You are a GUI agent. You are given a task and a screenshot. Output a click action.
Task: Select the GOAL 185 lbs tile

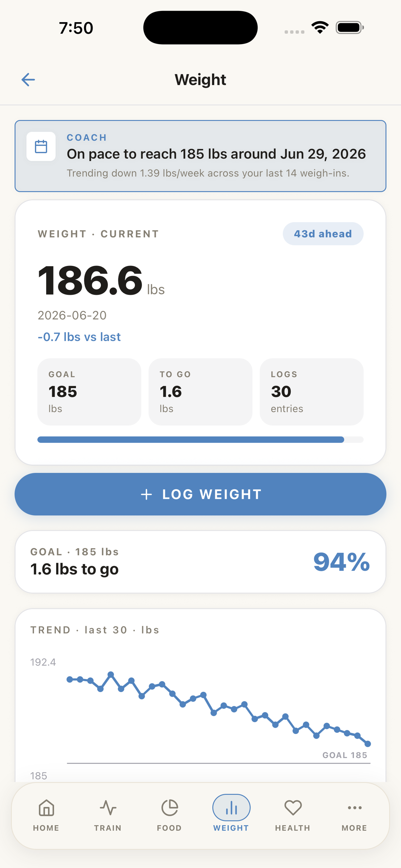coord(89,392)
